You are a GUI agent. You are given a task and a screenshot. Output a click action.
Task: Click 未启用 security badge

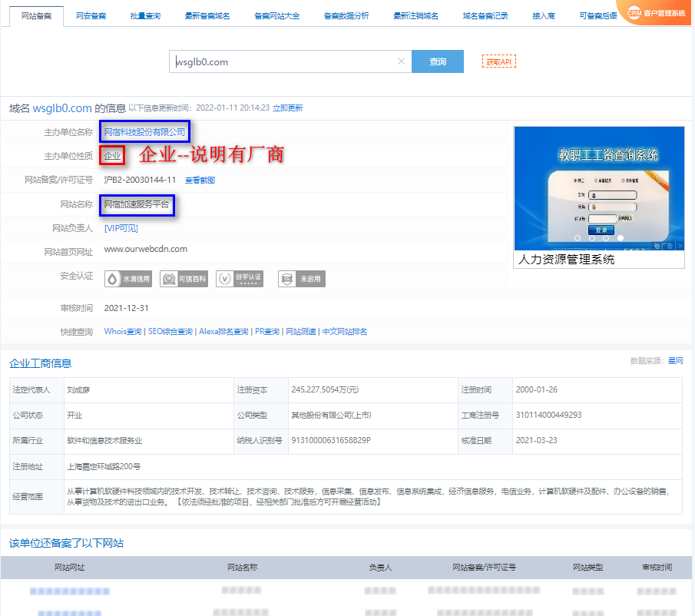tap(302, 279)
